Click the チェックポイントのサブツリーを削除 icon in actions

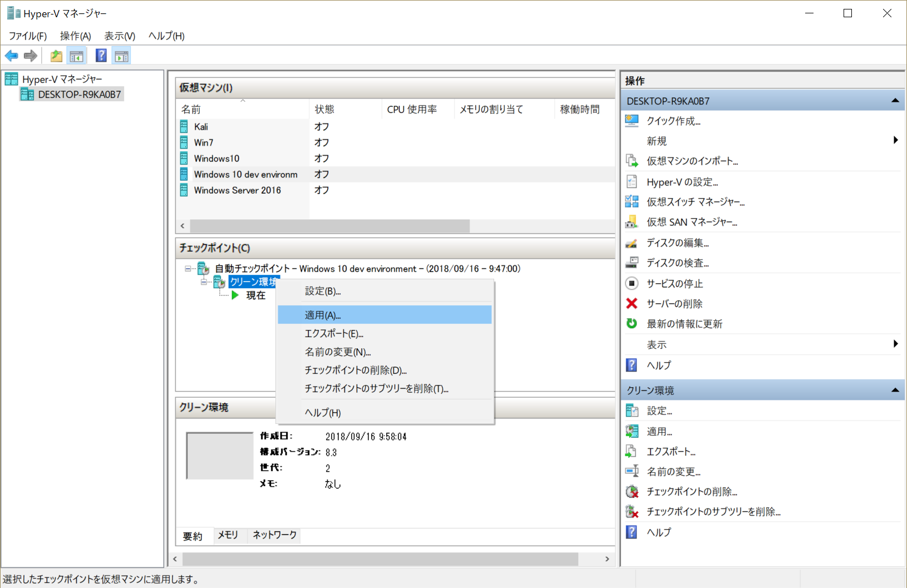632,511
